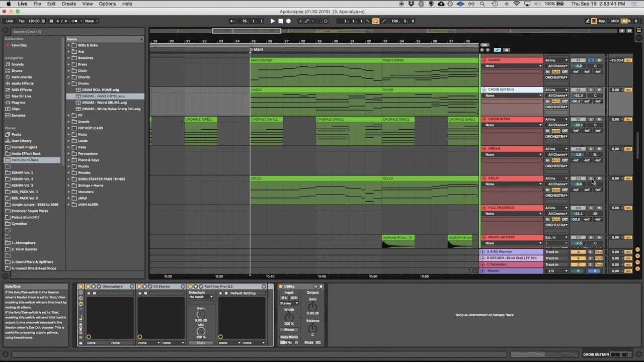
Task: Open the Options menu
Action: tap(107, 4)
